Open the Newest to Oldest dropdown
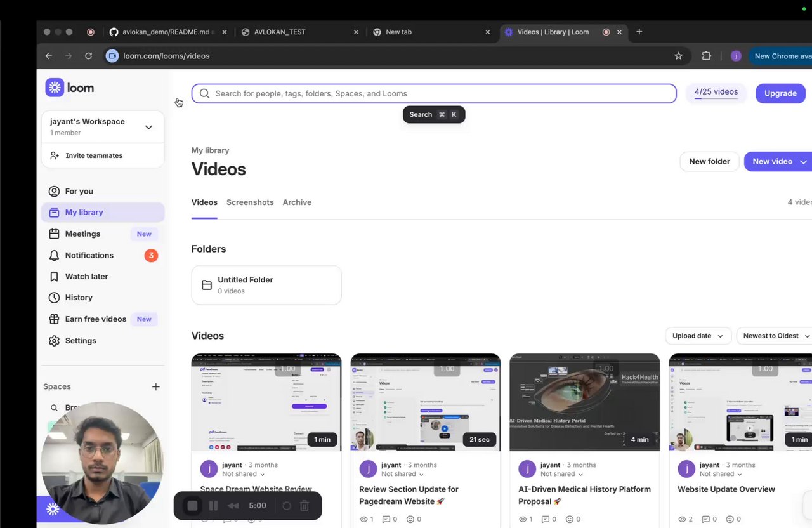 [x=775, y=336]
